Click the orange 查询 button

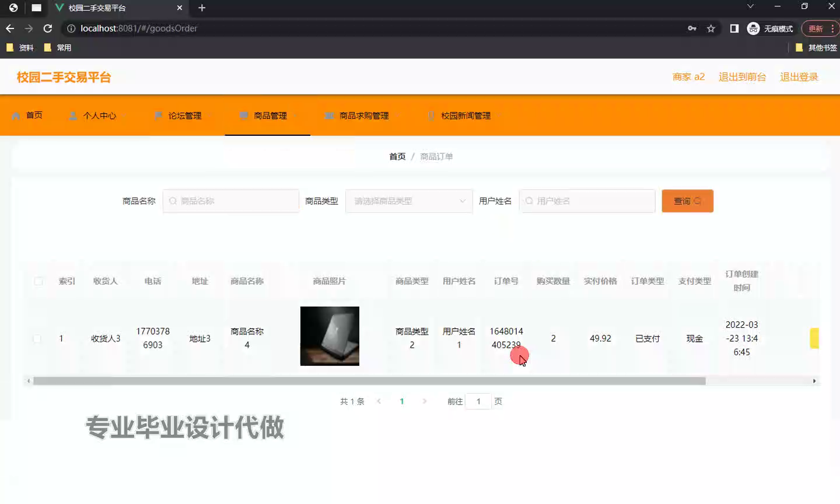[x=687, y=201]
